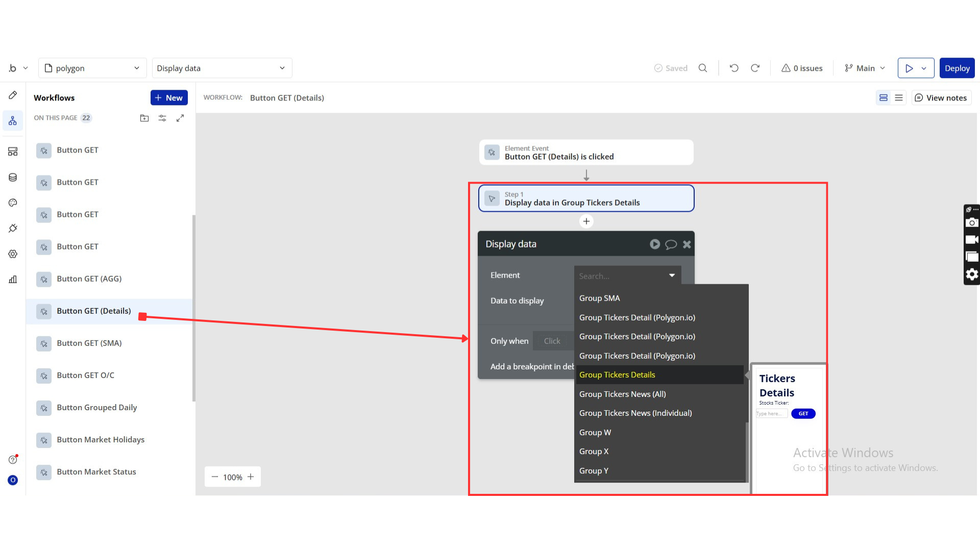Click the zoom-in plus next to 100%
This screenshot has width=980, height=551.
tap(251, 477)
